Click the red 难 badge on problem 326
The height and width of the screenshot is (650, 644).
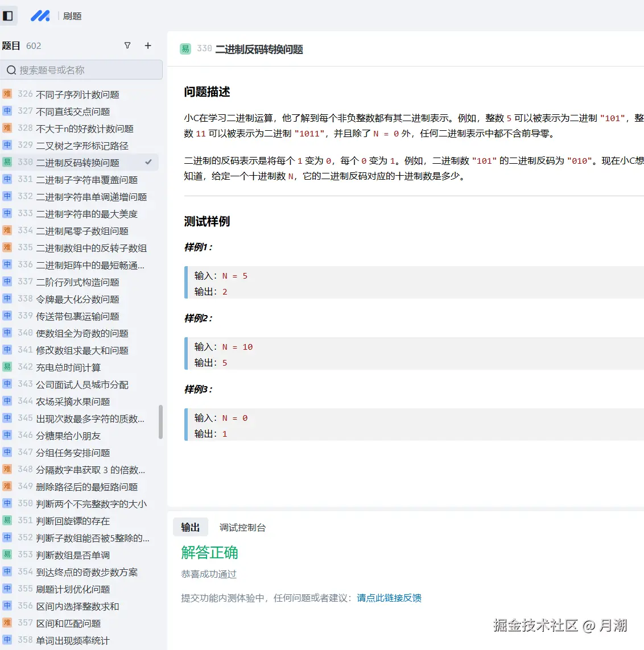(7, 94)
